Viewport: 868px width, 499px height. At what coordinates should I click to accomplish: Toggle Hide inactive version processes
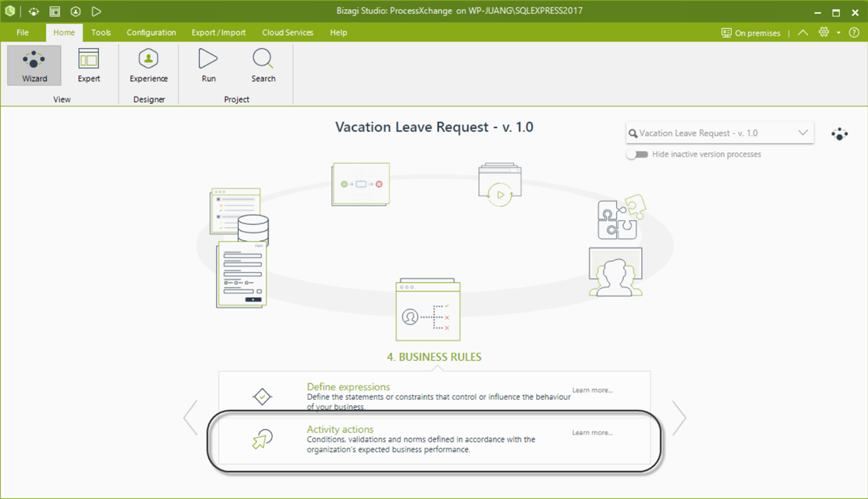pos(637,154)
